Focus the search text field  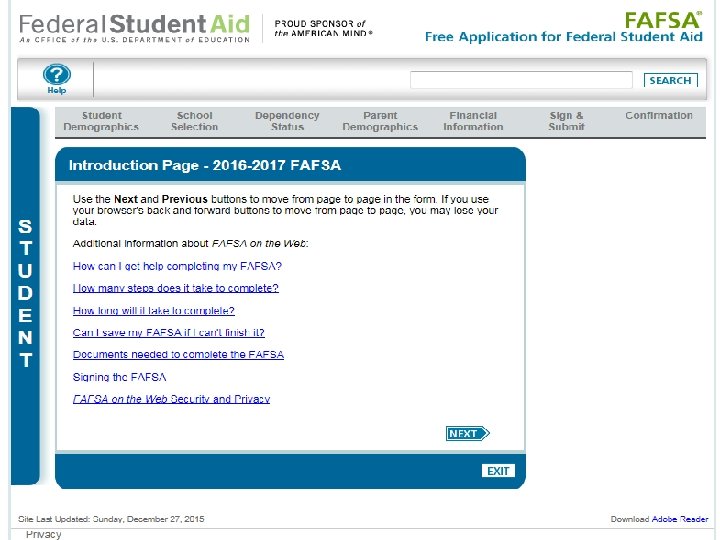pyautogui.click(x=521, y=80)
